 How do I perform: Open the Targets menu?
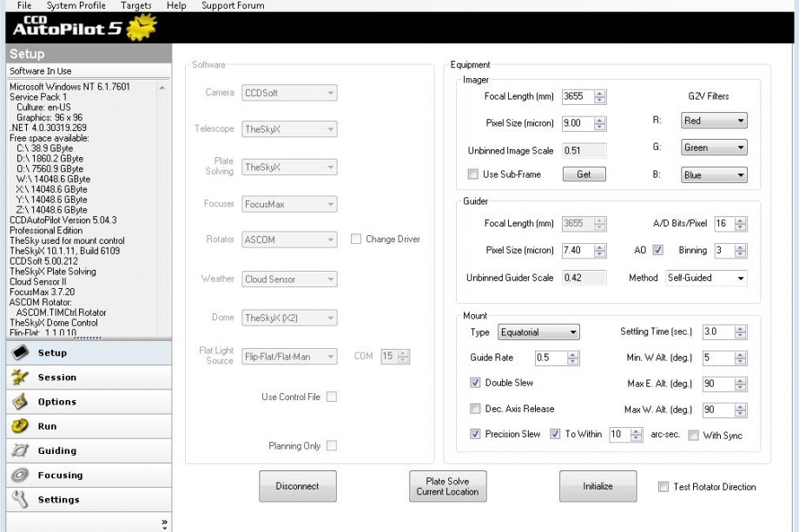click(136, 5)
